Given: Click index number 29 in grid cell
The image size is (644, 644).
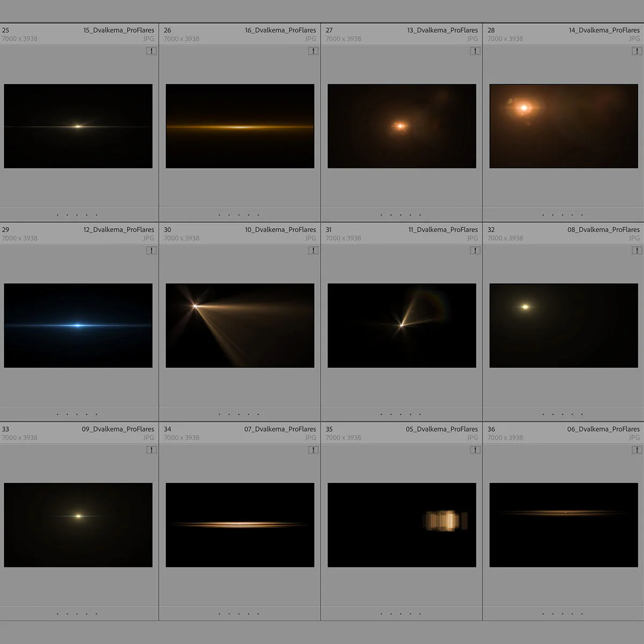Looking at the screenshot, I should [x=5, y=230].
